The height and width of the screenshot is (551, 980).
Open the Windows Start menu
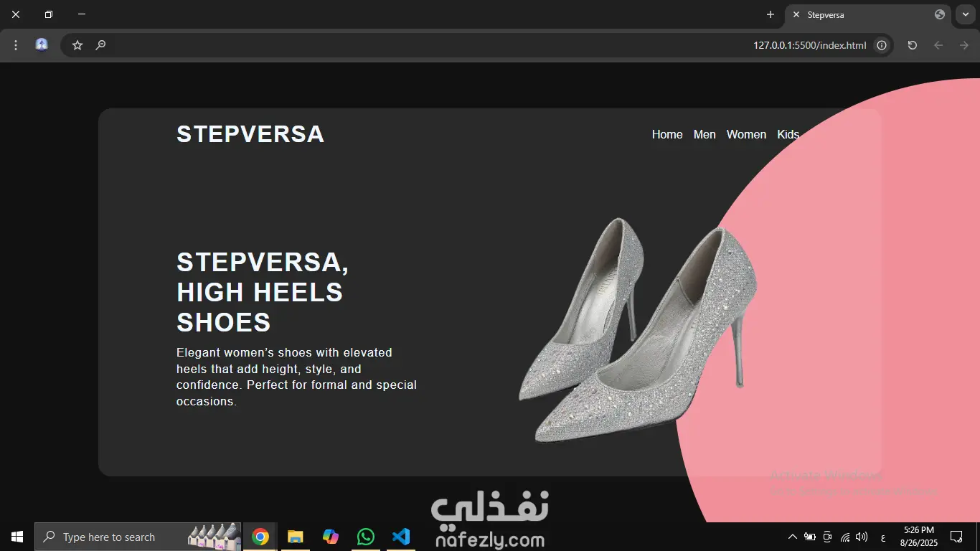tap(17, 537)
